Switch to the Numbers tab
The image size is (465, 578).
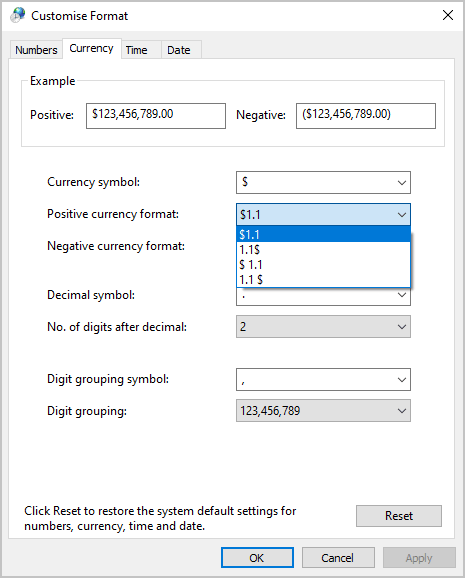[36, 50]
